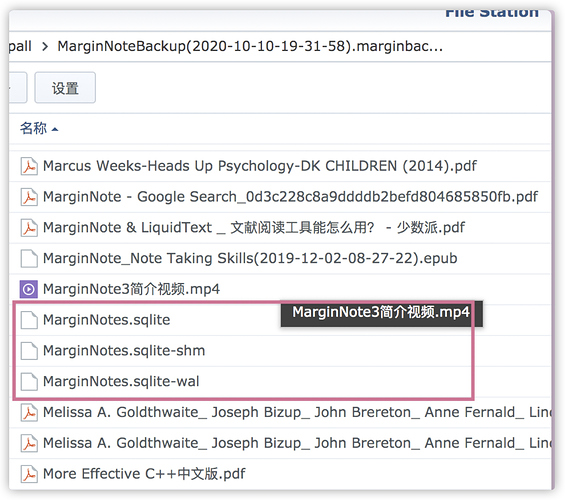Image resolution: width=565 pixels, height=500 pixels.
Task: Click blank file icon of Note Taking Skills epub
Action: coord(29,259)
